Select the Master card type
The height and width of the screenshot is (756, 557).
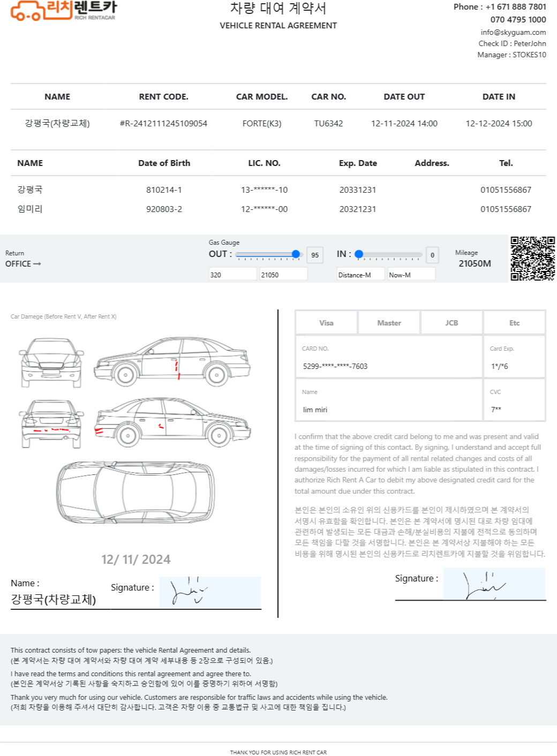pos(389,323)
